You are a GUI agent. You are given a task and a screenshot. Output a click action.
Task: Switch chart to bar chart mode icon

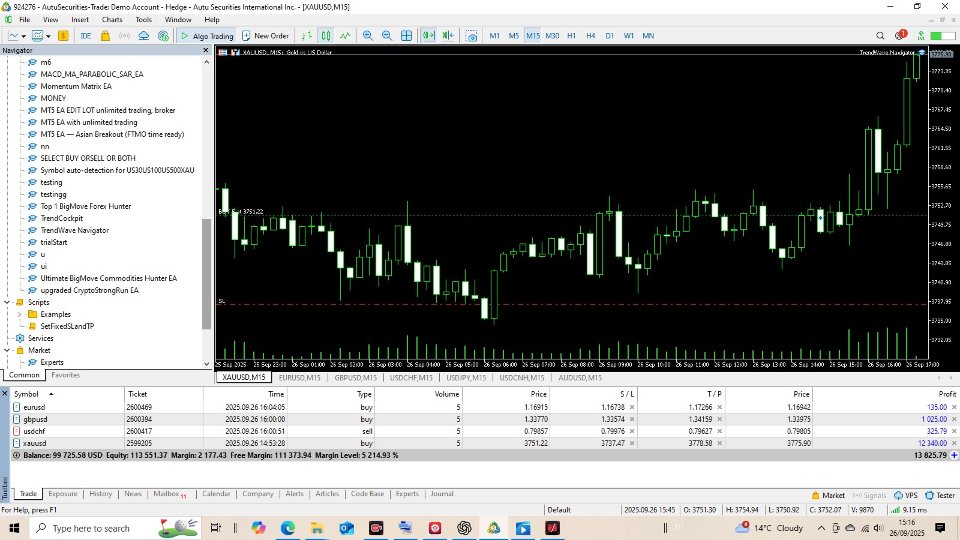pos(307,36)
